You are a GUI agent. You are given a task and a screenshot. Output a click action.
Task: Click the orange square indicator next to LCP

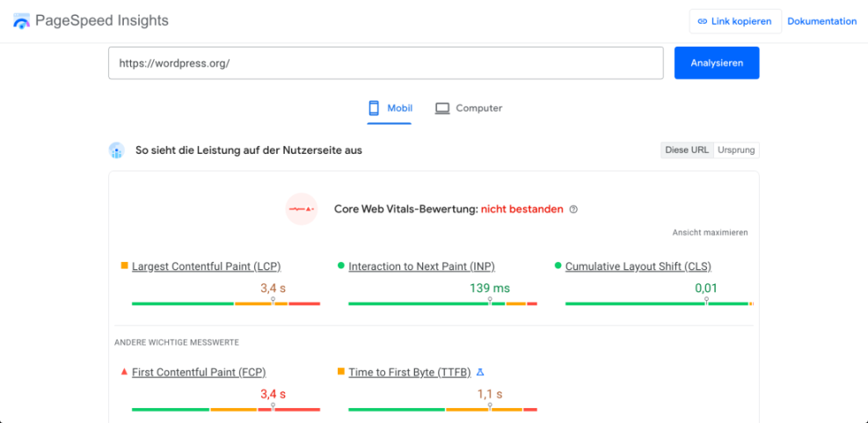tap(124, 266)
